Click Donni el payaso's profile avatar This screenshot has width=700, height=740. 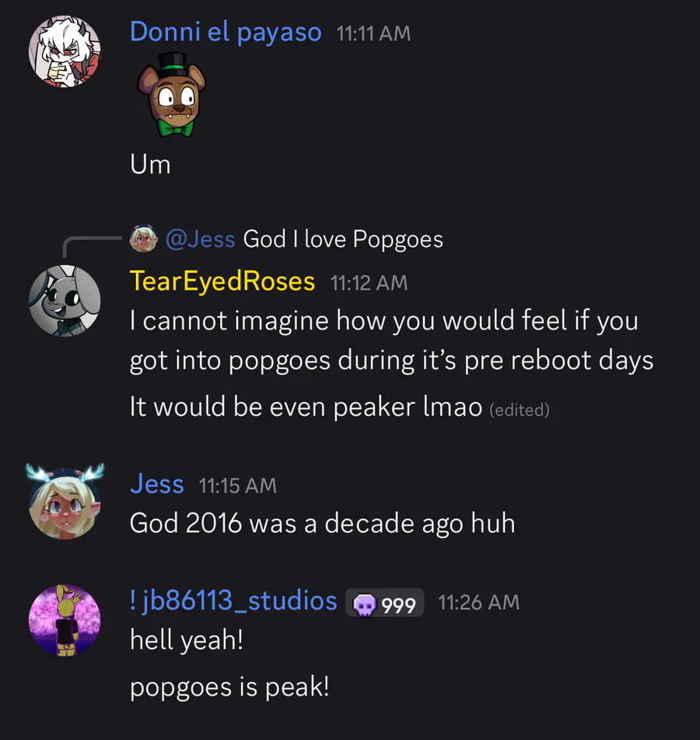[65, 52]
